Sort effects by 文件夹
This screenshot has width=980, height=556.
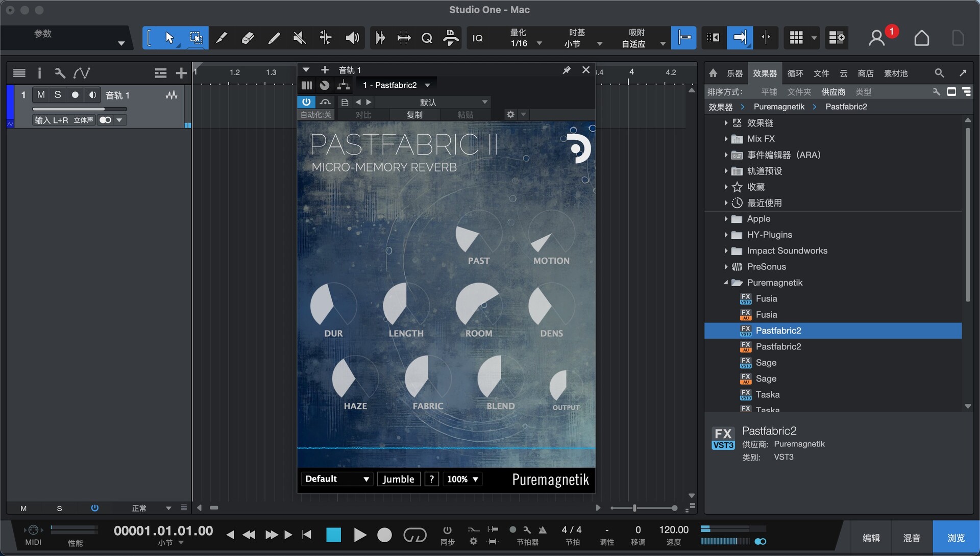(799, 92)
